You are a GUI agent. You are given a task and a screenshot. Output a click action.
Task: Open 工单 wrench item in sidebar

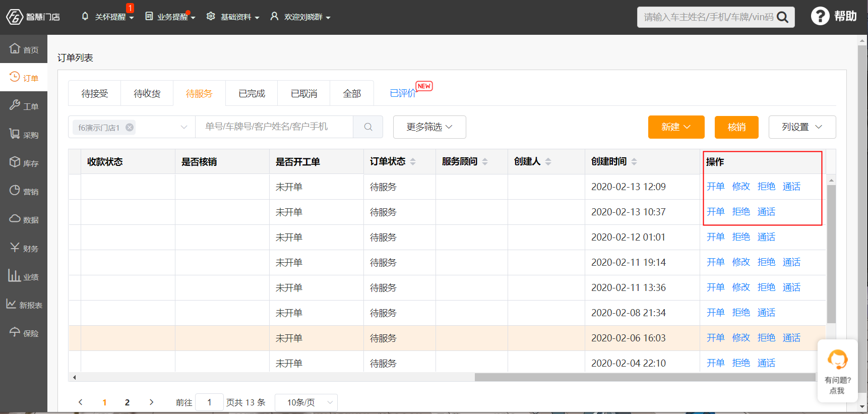[x=24, y=105]
